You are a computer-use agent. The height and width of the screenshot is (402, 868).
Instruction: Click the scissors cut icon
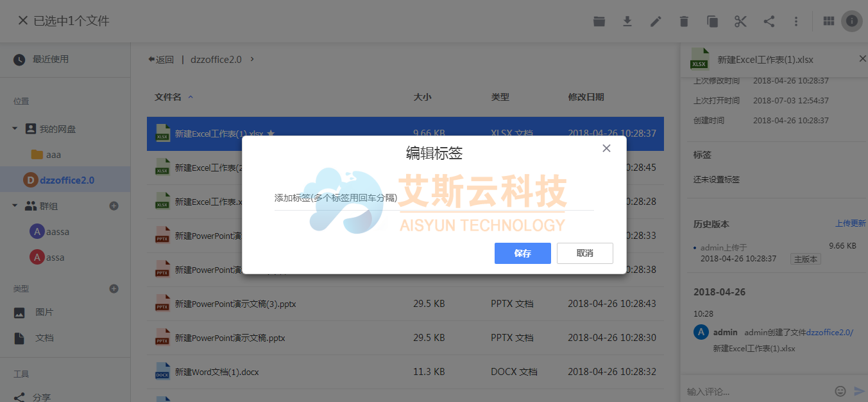click(740, 21)
